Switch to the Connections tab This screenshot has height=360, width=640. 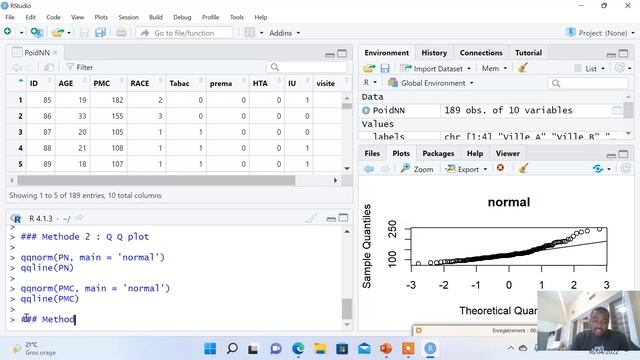pos(481,53)
